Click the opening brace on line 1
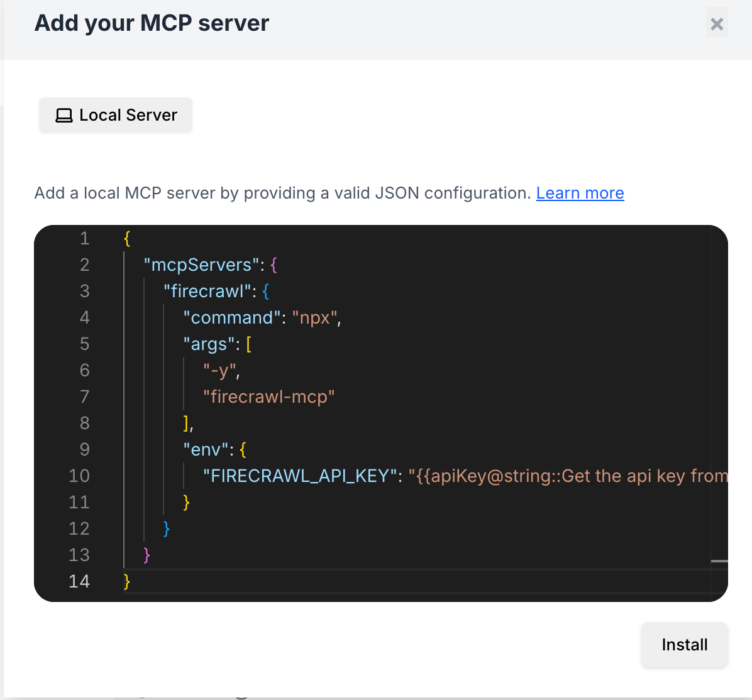752x700 pixels. coord(127,238)
